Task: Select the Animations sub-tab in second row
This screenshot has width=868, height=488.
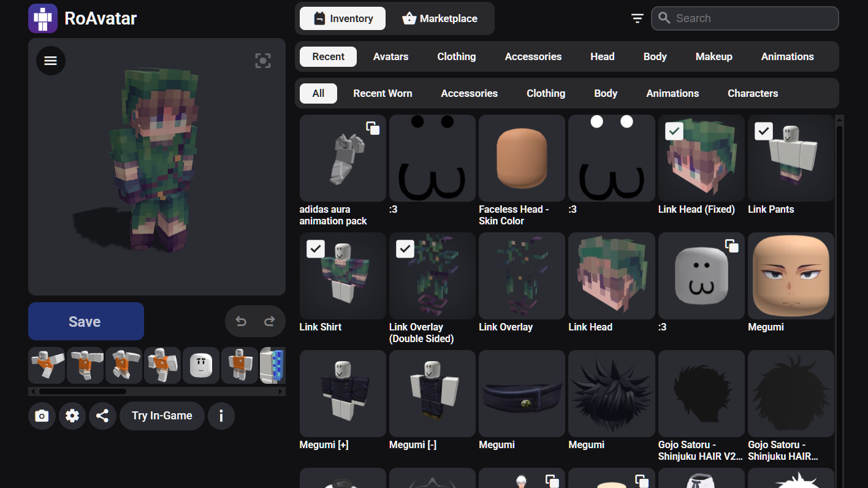Action: (672, 93)
